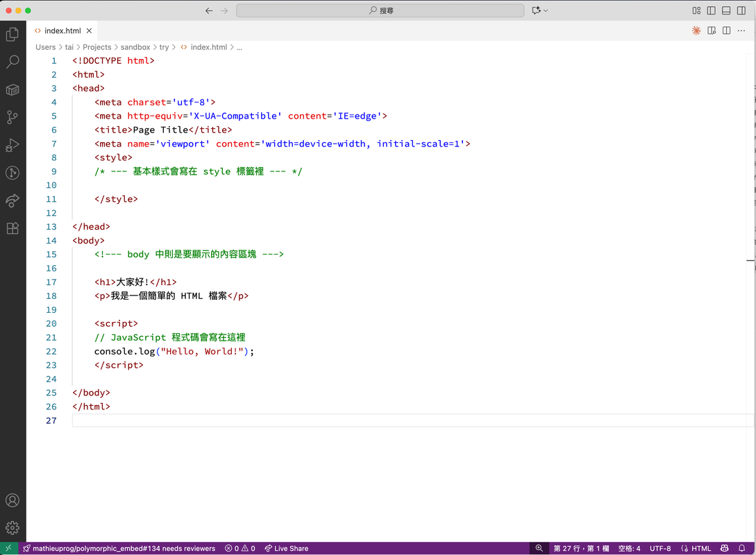Viewport: 756px width, 555px height.
Task: Open breadcrumb folder 'sandbox'
Action: (135, 47)
